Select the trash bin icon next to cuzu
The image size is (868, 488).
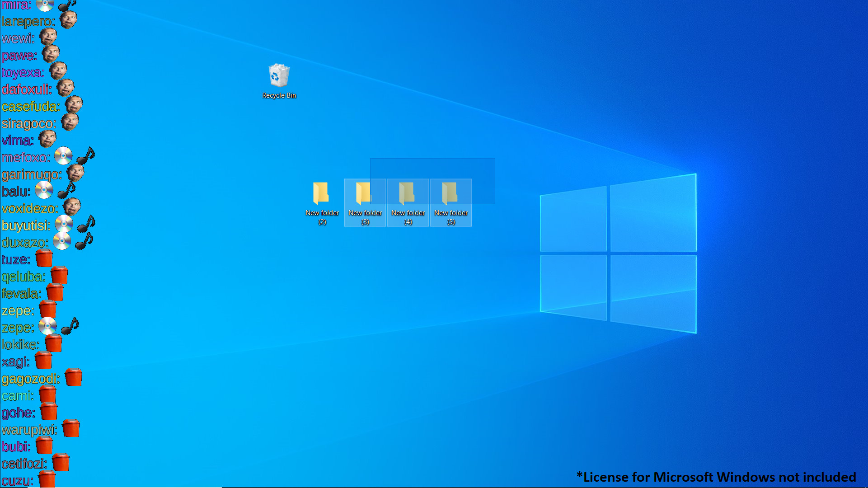tap(47, 479)
